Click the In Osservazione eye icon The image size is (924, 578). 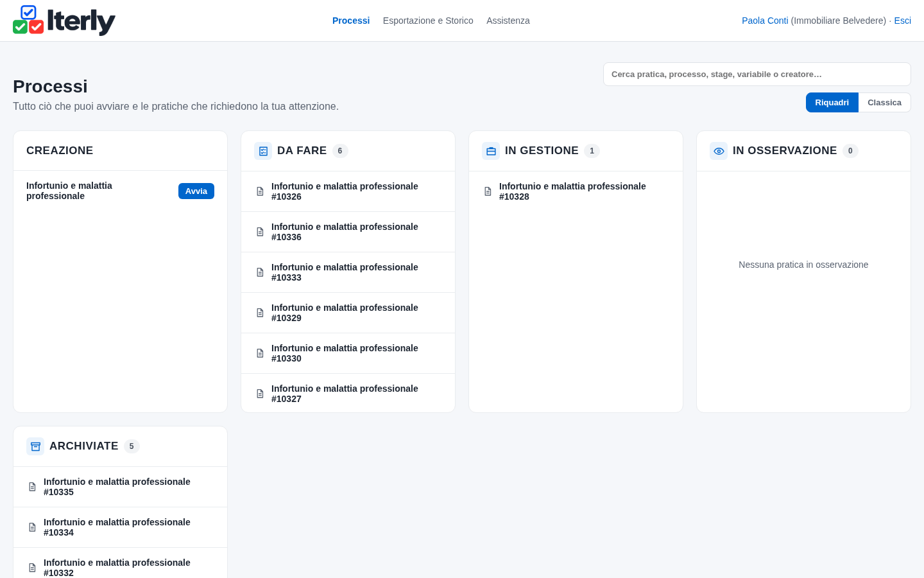719,151
